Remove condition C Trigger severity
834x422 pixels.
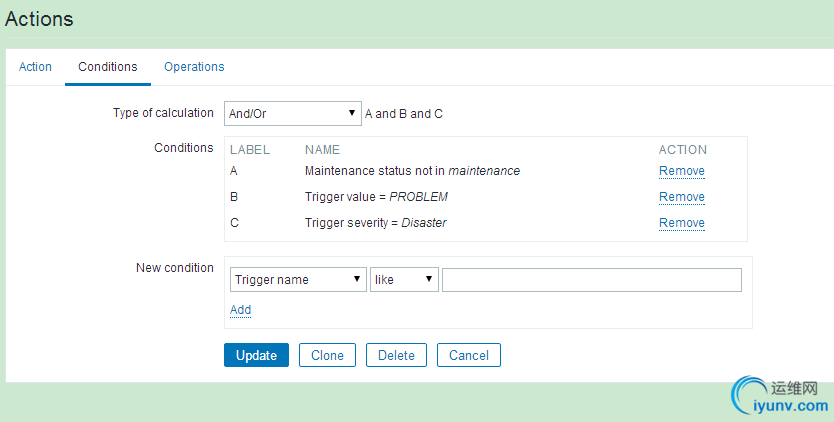click(x=681, y=223)
